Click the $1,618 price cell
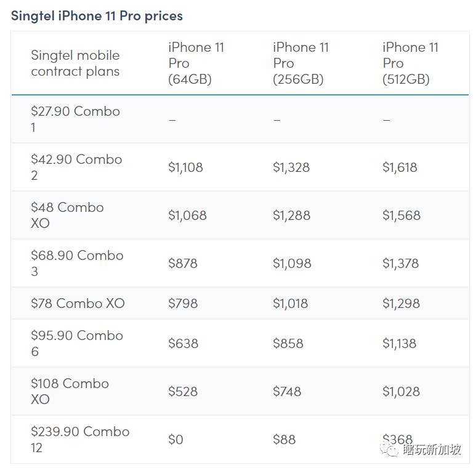Image resolution: width=476 pixels, height=470 pixels. [400, 167]
